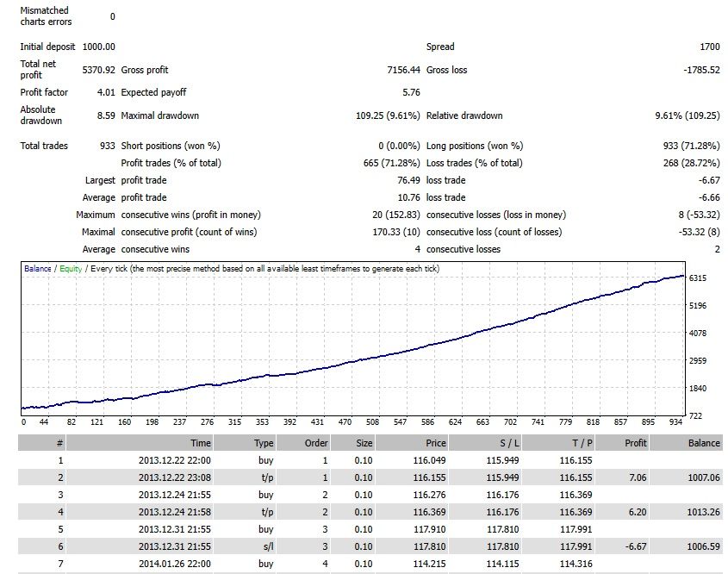Select loss value -6.67 in row 6
This screenshot has width=728, height=574.
pyautogui.click(x=636, y=546)
